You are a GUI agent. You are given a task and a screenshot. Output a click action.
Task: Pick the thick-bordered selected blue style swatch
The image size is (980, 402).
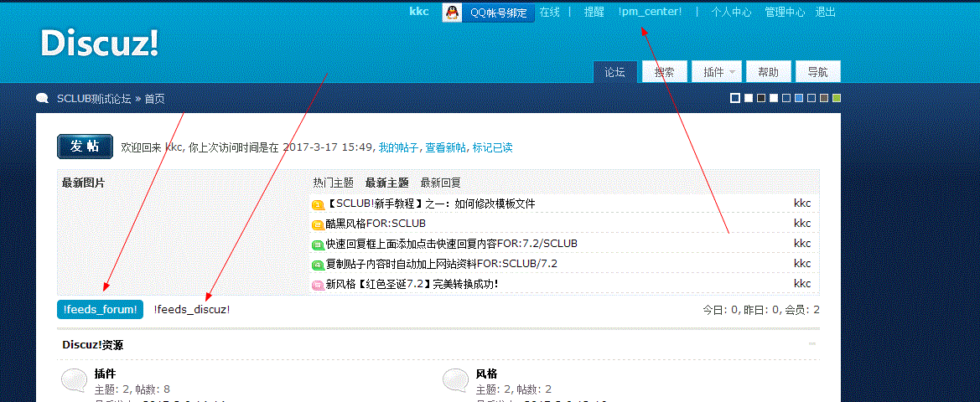coord(735,98)
